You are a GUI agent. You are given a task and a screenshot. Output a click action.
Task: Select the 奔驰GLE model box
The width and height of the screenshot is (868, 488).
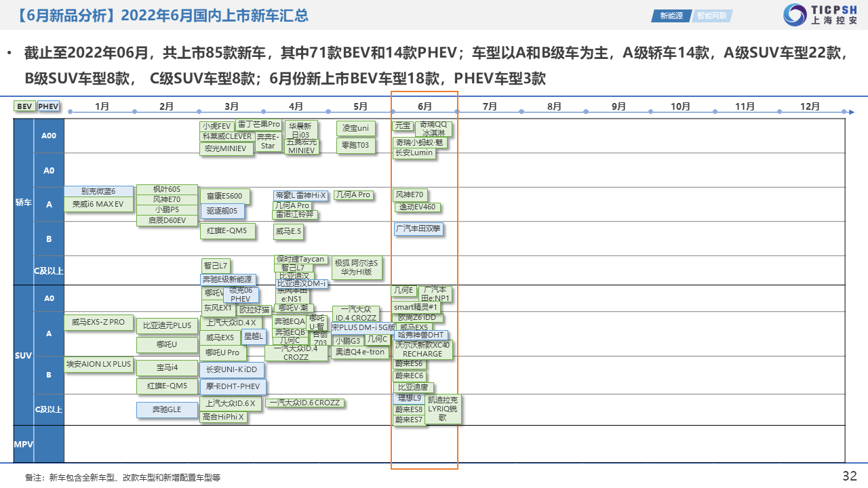tap(166, 410)
